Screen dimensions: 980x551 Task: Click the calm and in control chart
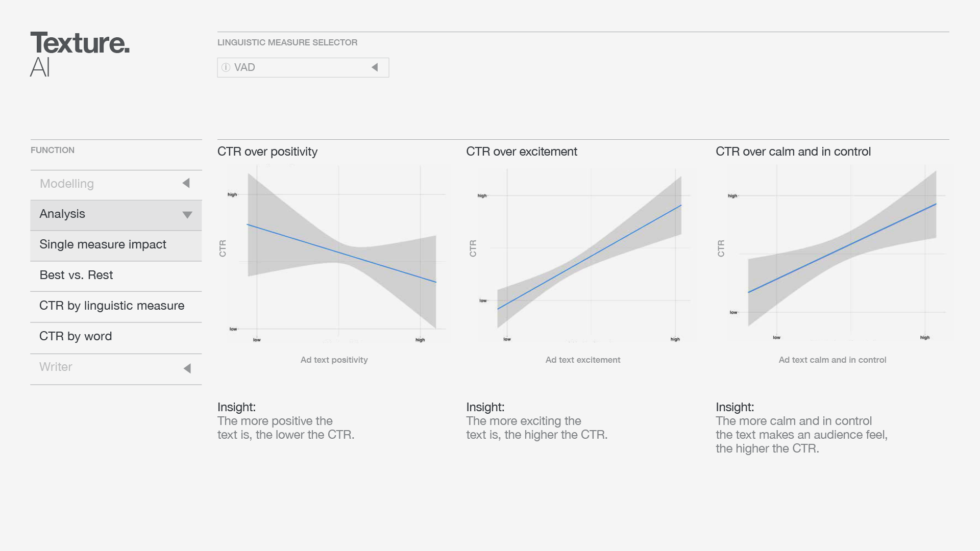pyautogui.click(x=837, y=253)
